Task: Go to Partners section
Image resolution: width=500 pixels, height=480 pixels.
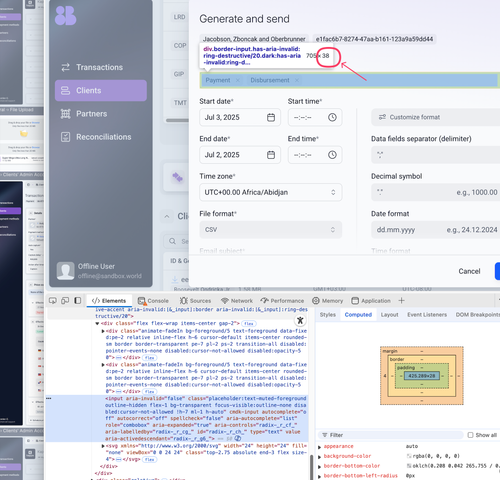Action: (x=101, y=114)
